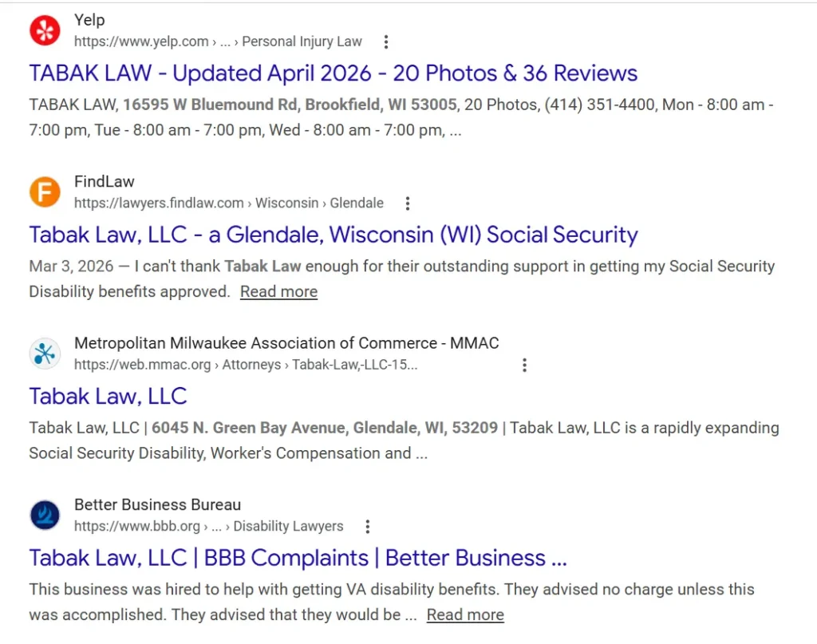Click Read more under the FindLaw snippet
The width and height of the screenshot is (817, 644).
point(278,291)
